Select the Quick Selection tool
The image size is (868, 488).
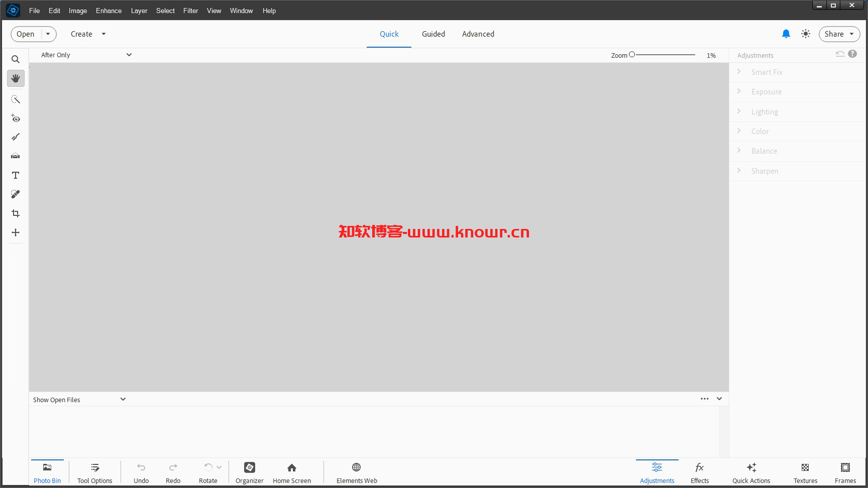pyautogui.click(x=16, y=99)
